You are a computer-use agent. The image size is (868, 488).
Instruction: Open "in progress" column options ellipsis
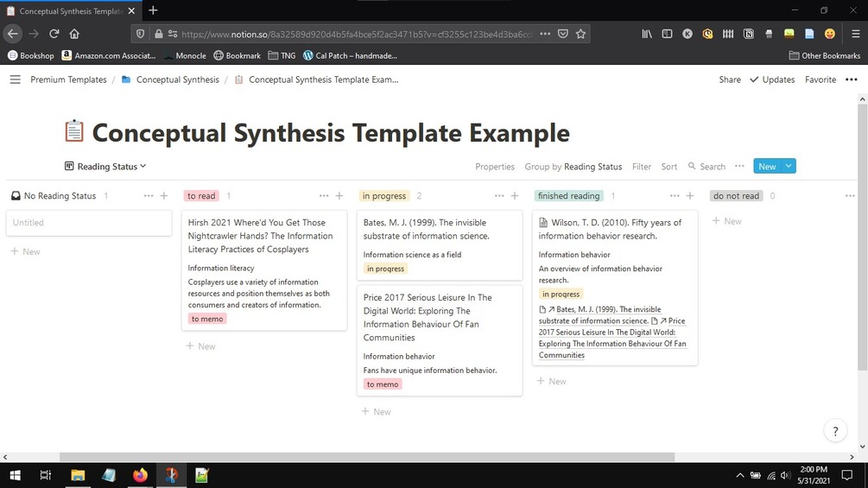click(499, 196)
